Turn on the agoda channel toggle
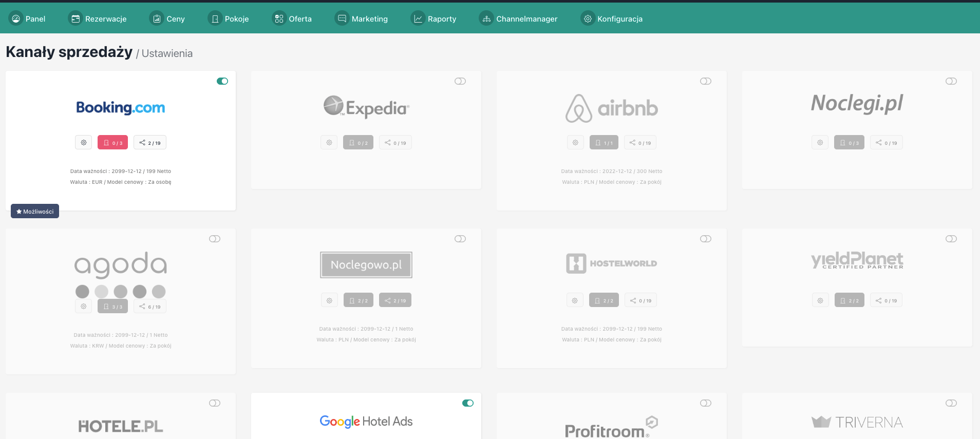Screen dimensions: 980x439 tap(215, 239)
